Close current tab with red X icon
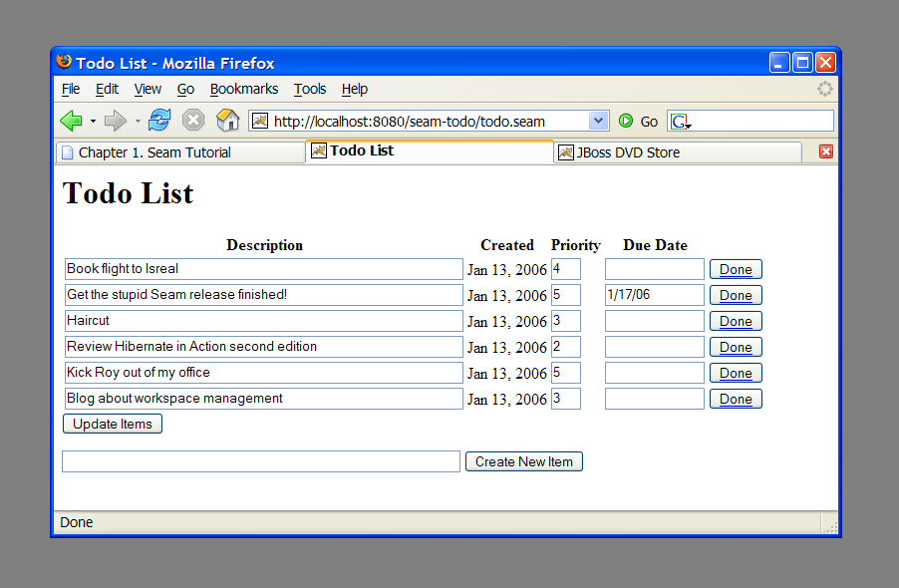 [x=825, y=151]
